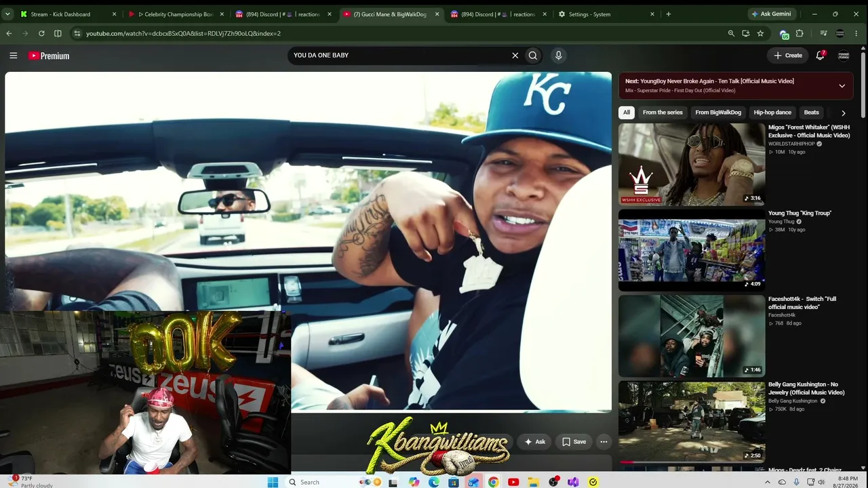Clear the YouTube search box text

coord(515,56)
